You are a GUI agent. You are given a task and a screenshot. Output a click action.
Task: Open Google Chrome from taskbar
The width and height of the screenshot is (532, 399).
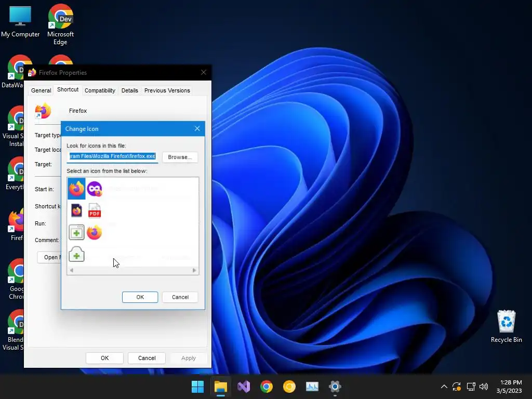click(x=267, y=387)
